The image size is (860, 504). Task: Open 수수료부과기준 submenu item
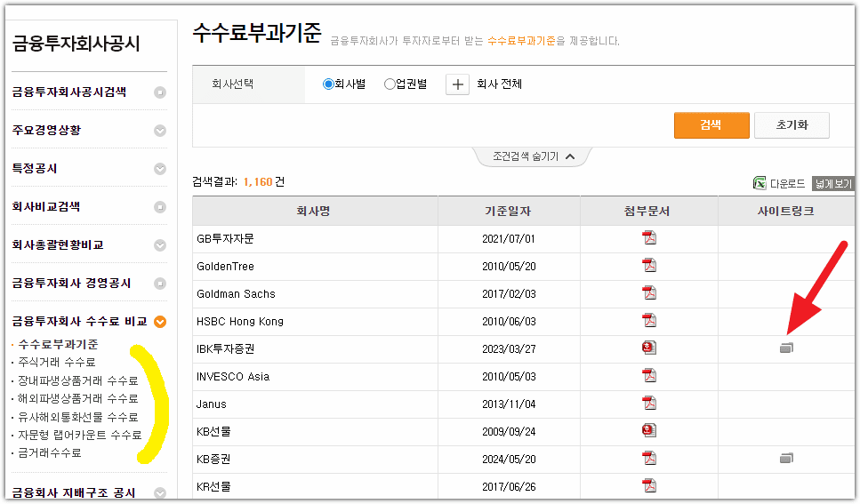[58, 344]
